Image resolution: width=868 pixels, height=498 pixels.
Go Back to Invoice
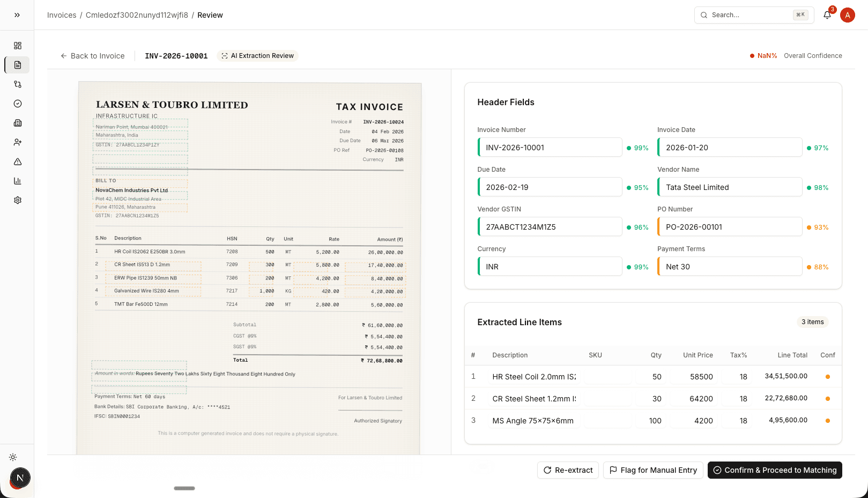click(x=92, y=56)
